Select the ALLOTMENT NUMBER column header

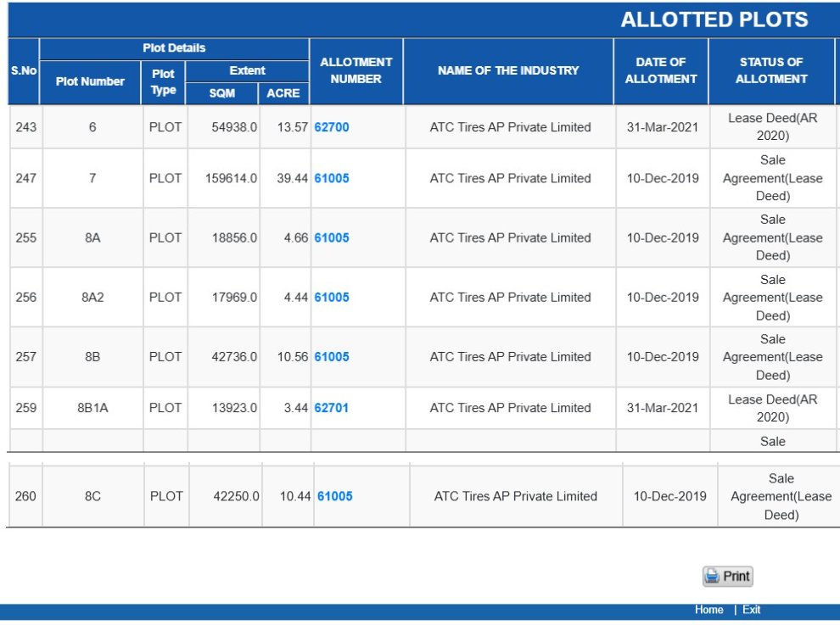pos(356,70)
